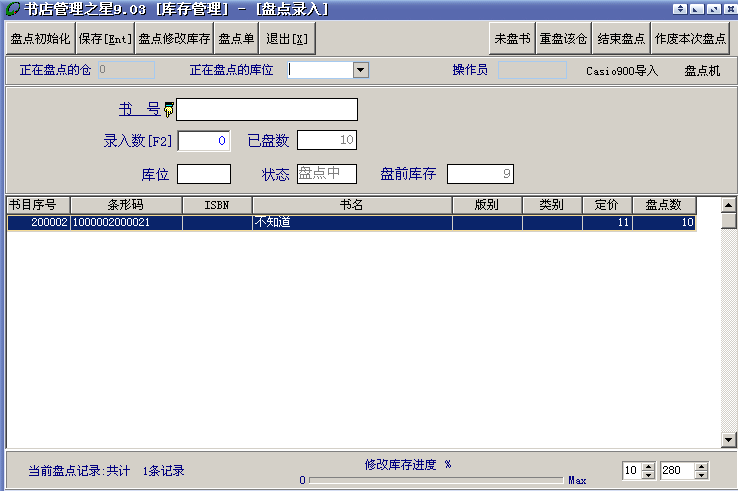The width and height of the screenshot is (738, 491).
Task: Click the 盘点初始化 toolbar button
Action: pos(40,39)
